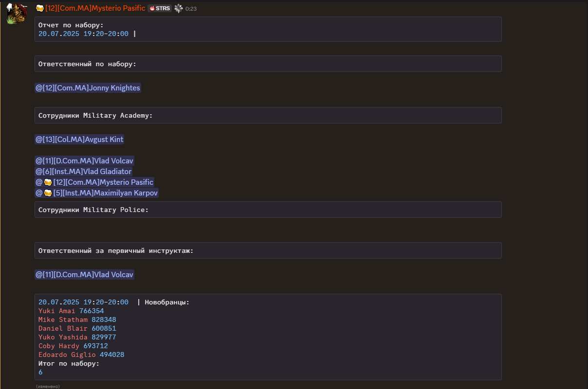The height and width of the screenshot is (389, 588).
Task: Click the Итог по набору label
Action: 69,363
